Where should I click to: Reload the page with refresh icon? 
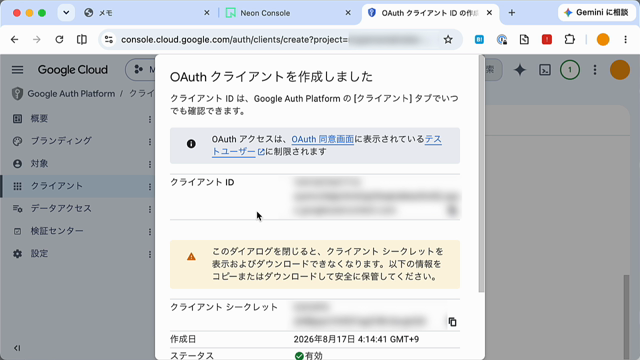pyautogui.click(x=59, y=40)
